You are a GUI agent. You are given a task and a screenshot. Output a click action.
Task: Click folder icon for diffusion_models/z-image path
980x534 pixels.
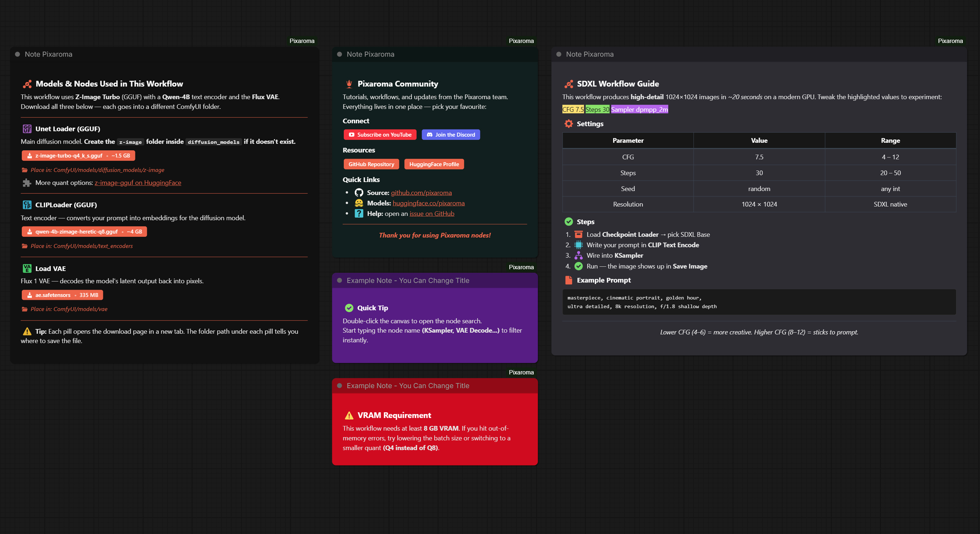click(x=25, y=170)
